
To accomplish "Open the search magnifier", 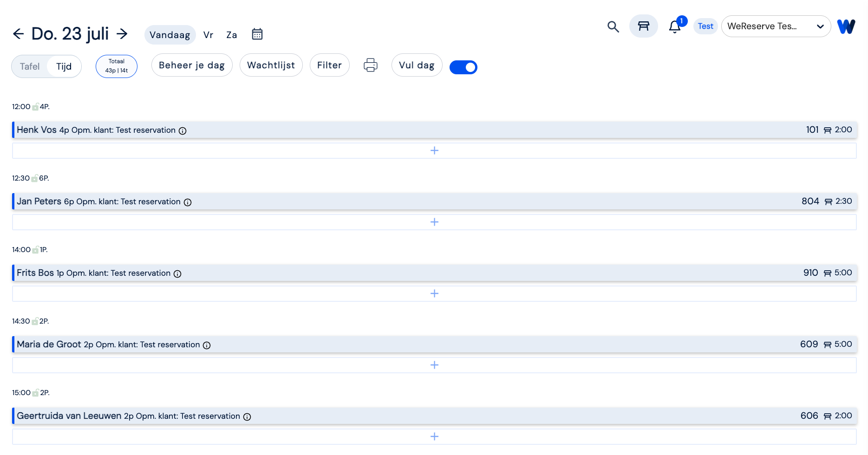I will tap(613, 26).
